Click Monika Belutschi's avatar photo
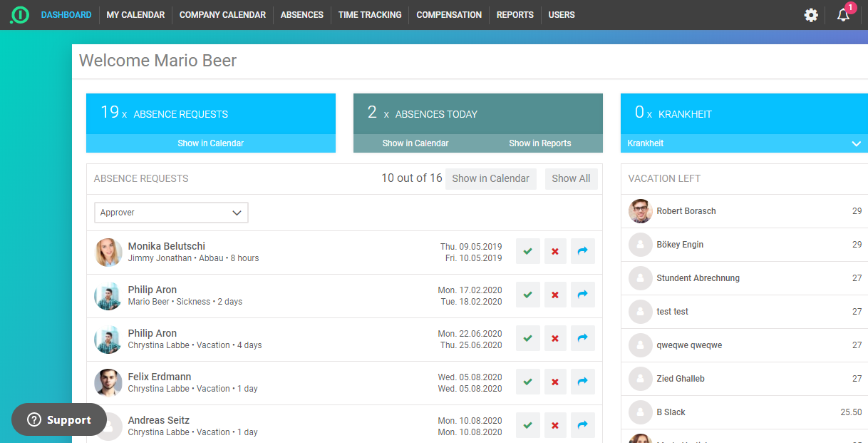 coord(108,253)
